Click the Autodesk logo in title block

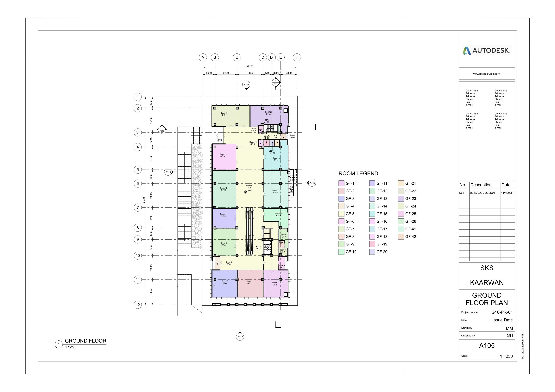(x=486, y=50)
